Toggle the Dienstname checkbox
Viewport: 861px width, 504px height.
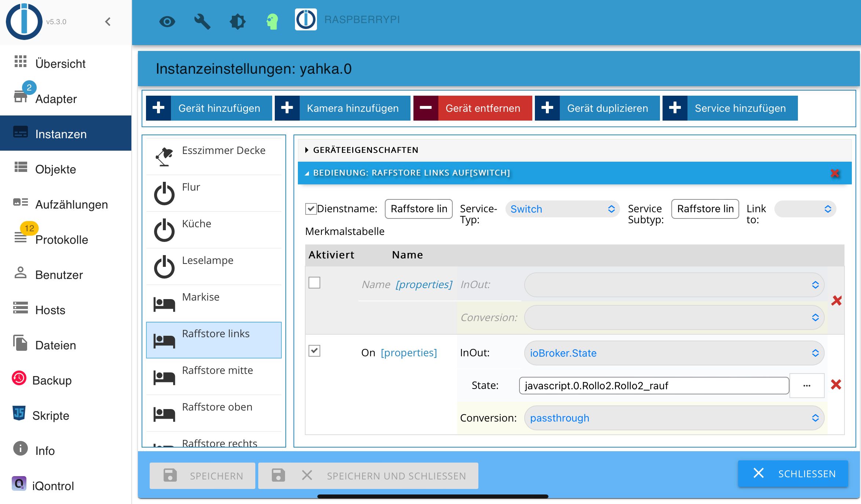pyautogui.click(x=311, y=209)
